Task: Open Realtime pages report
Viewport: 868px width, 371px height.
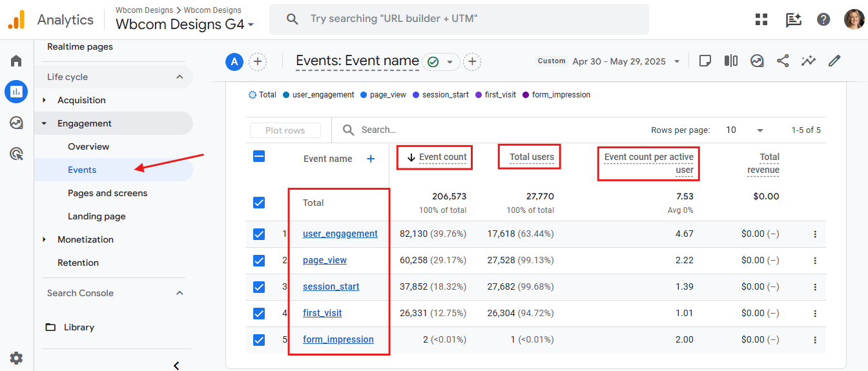Action: click(x=80, y=46)
